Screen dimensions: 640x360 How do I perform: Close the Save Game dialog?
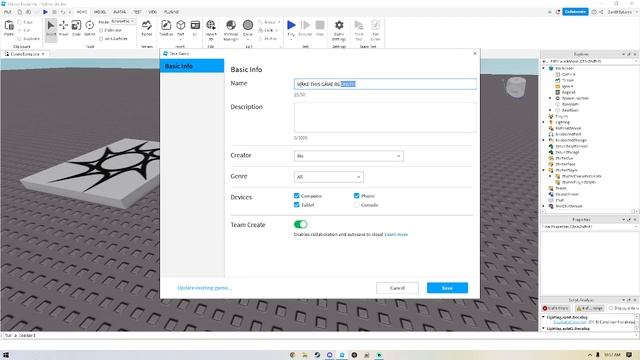pyautogui.click(x=475, y=53)
